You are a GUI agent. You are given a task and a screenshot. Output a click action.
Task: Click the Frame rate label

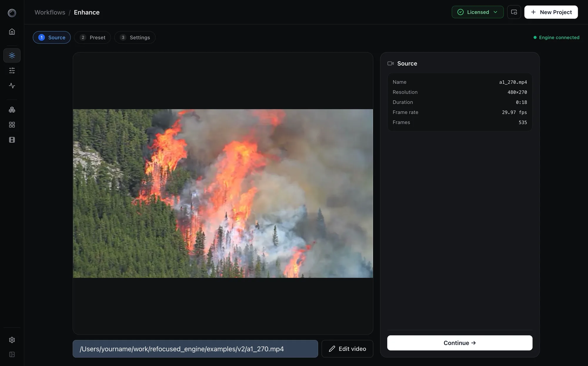(x=405, y=112)
